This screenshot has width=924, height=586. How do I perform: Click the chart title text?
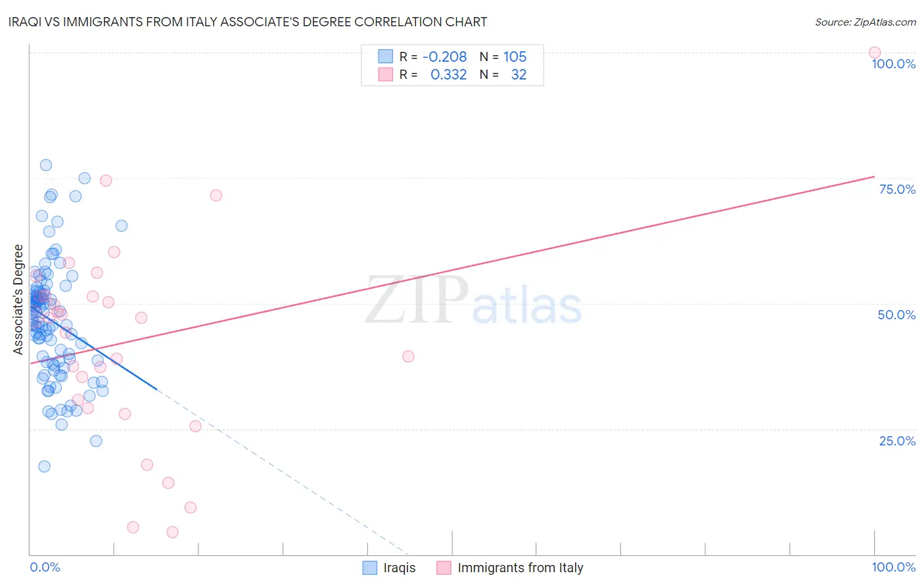point(248,22)
